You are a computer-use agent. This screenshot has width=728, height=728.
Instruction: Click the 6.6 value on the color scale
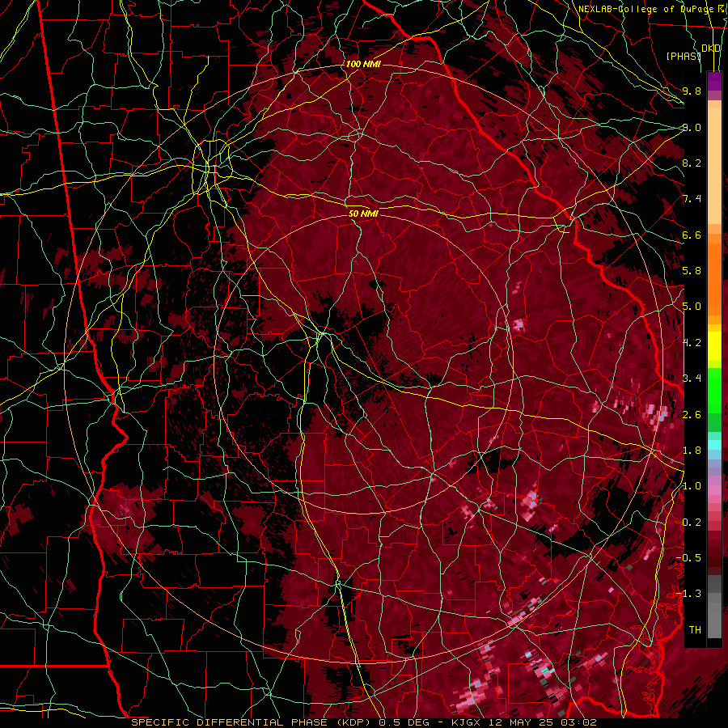pyautogui.click(x=692, y=235)
